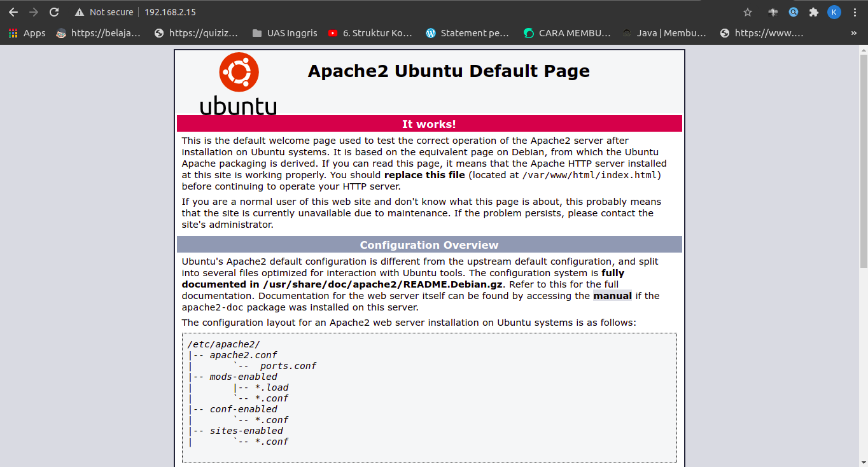The width and height of the screenshot is (868, 467).
Task: Click the bold 'replace this file' text
Action: [x=425, y=175]
